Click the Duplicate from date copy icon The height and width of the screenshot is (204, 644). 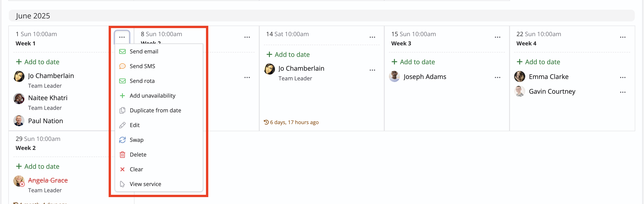pyautogui.click(x=122, y=110)
